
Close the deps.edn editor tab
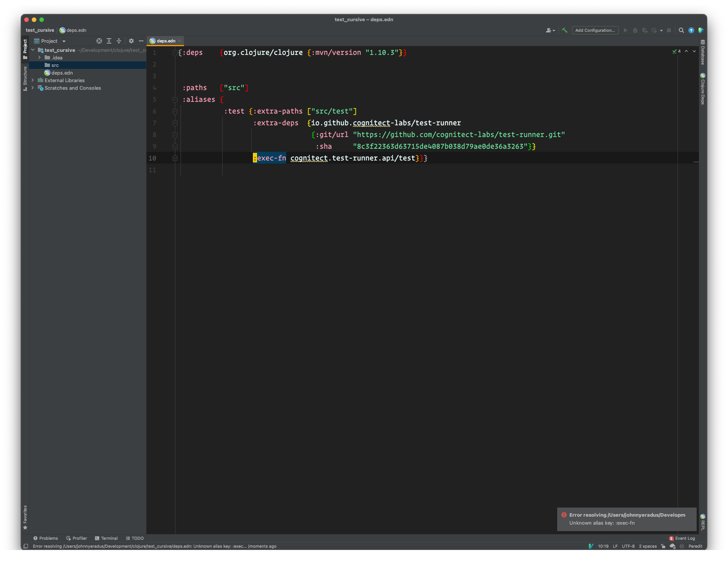pos(180,41)
